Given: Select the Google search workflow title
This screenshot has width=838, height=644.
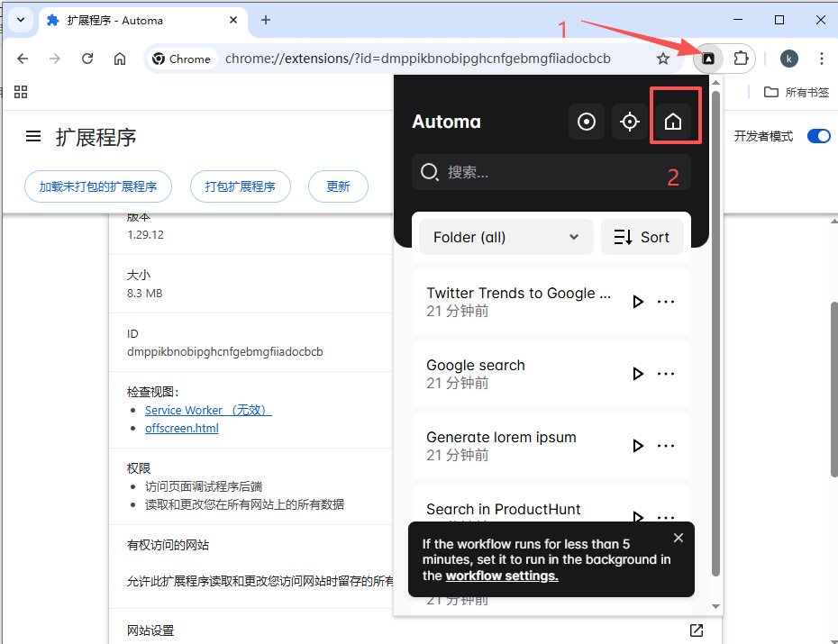Looking at the screenshot, I should click(476, 366).
